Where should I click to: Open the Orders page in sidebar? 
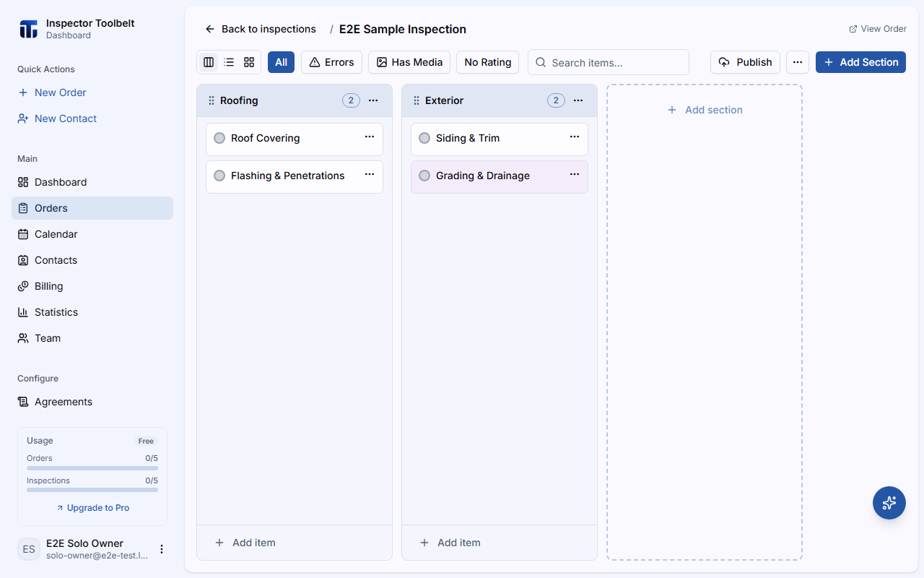tap(92, 208)
